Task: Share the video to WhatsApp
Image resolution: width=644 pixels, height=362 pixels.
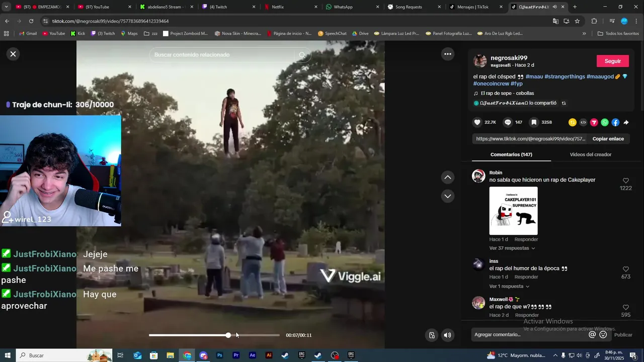Action: tap(605, 122)
